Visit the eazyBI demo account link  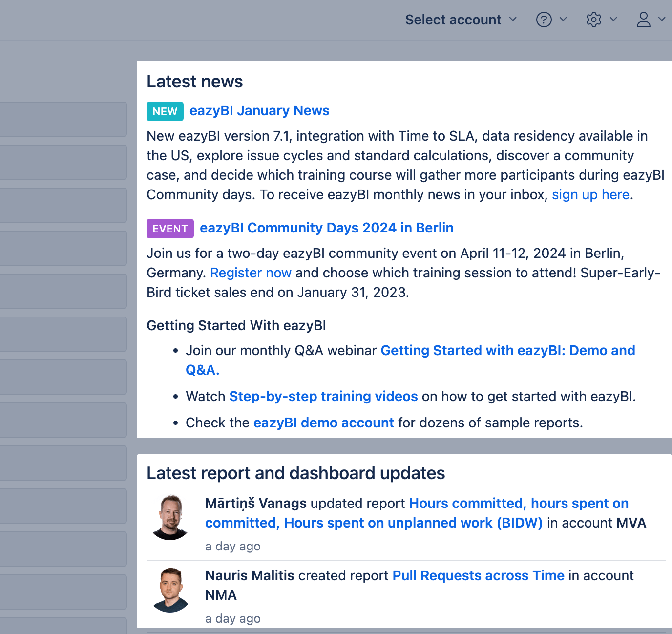pyautogui.click(x=323, y=423)
